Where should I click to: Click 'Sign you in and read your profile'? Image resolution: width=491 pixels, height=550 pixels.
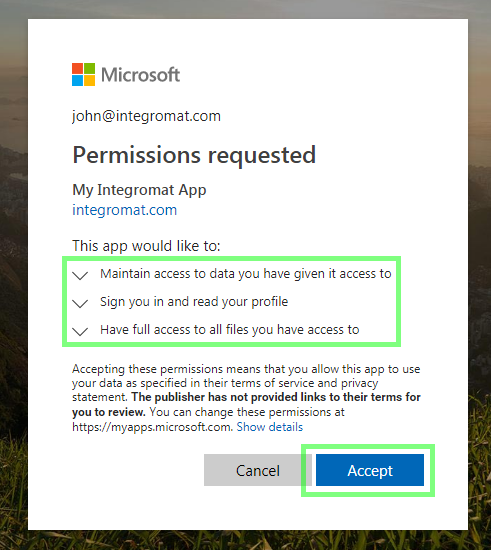click(194, 302)
